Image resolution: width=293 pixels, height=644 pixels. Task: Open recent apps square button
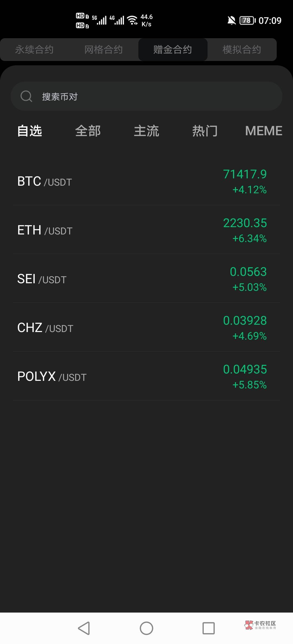tap(208, 628)
